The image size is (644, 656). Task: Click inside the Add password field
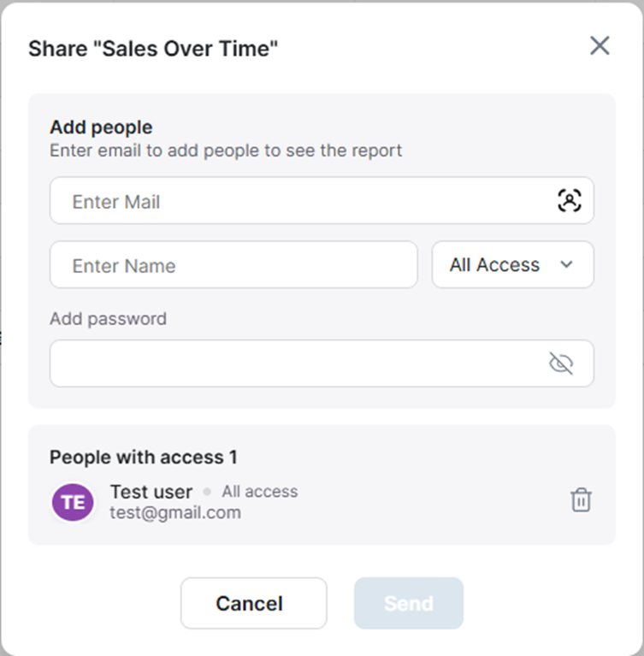pyautogui.click(x=322, y=363)
